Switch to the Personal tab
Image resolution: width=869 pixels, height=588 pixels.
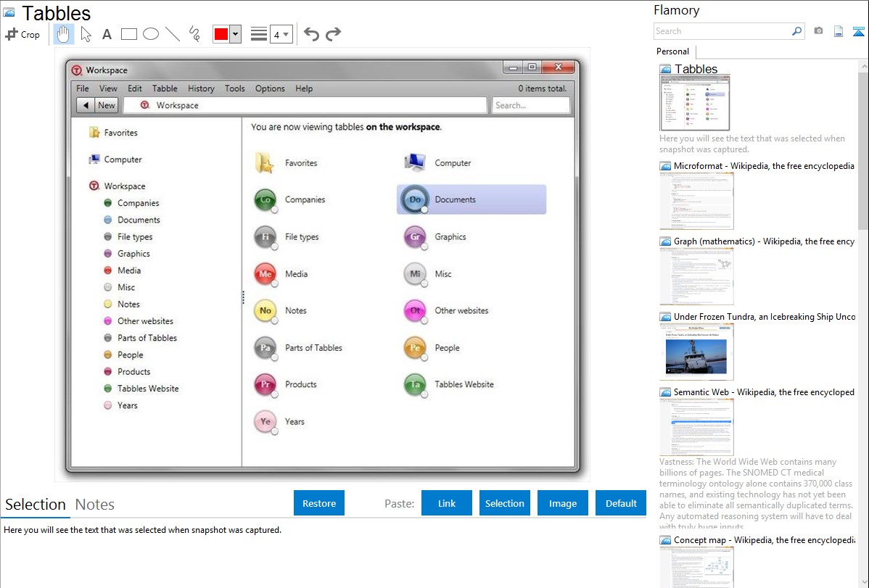673,51
